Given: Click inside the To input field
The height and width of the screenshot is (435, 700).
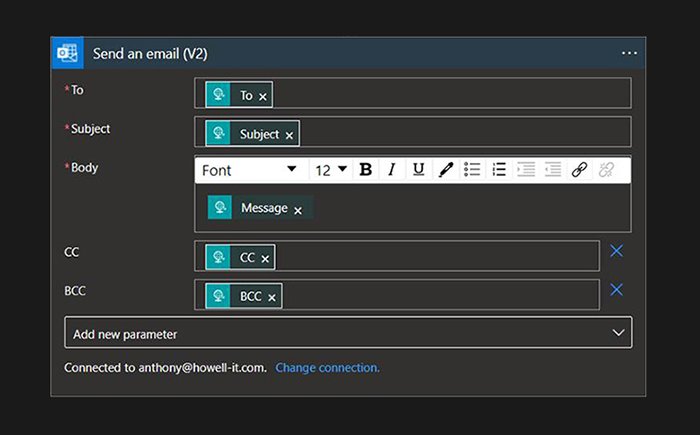Looking at the screenshot, I should tap(450, 94).
